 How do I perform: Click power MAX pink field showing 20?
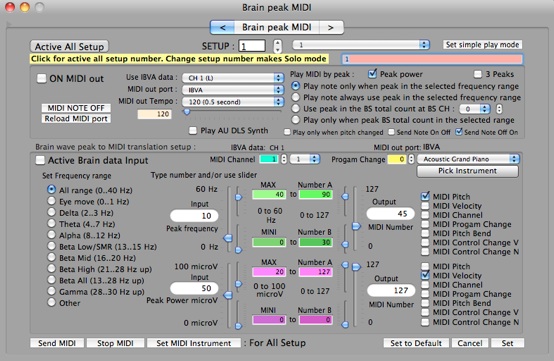269,272
